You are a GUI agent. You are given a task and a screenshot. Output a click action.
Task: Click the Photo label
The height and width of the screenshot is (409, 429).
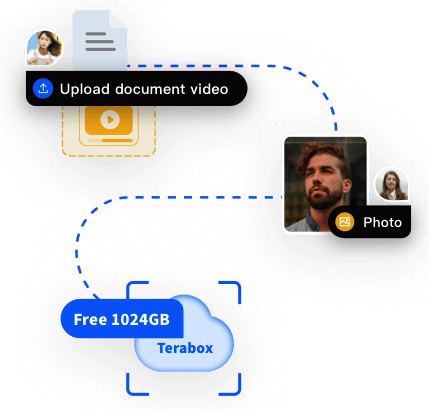pyautogui.click(x=382, y=222)
